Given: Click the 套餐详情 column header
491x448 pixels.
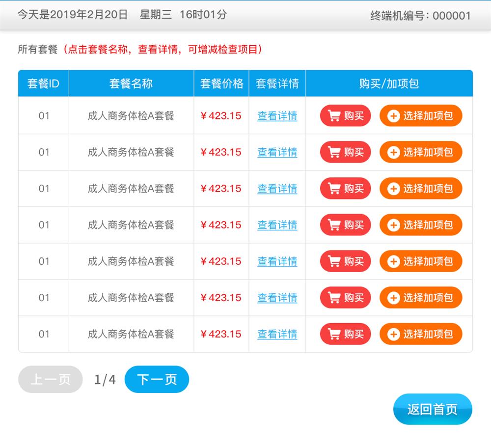Looking at the screenshot, I should tap(277, 84).
